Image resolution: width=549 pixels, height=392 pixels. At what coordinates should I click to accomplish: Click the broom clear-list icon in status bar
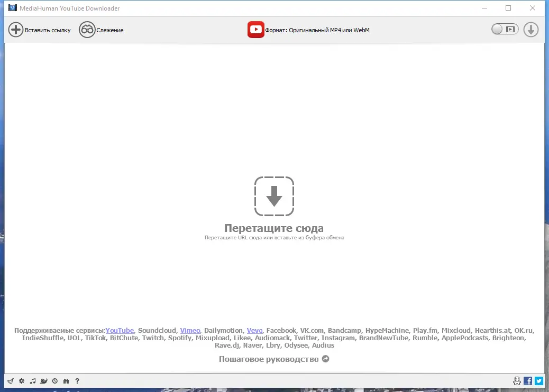tap(11, 381)
